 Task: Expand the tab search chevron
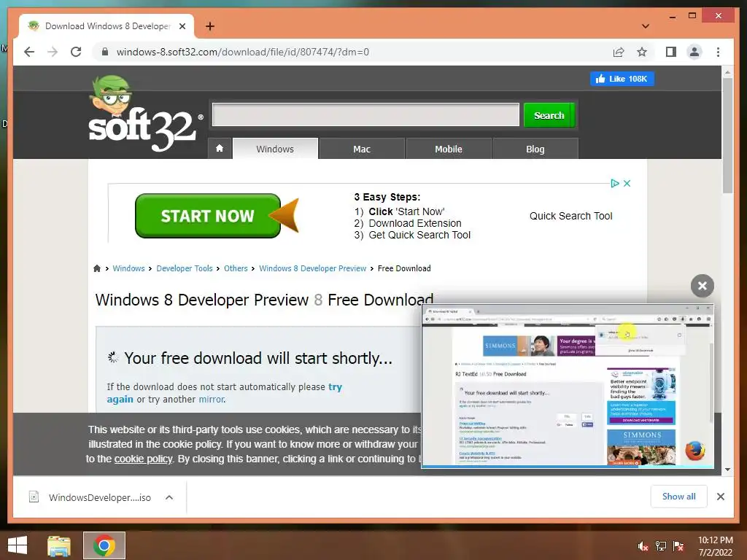click(646, 26)
